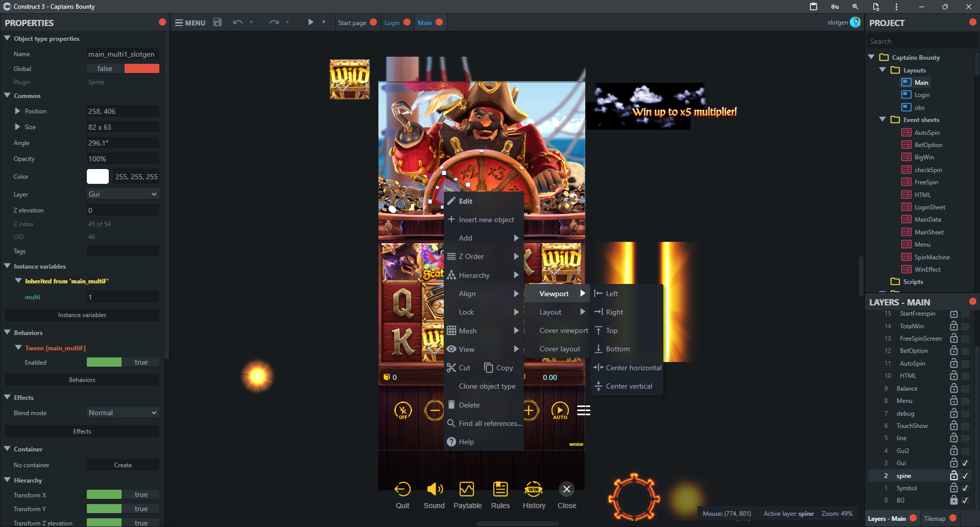This screenshot has height=527, width=980.
Task: Uncheck visibility of the spine layer
Action: [965, 475]
